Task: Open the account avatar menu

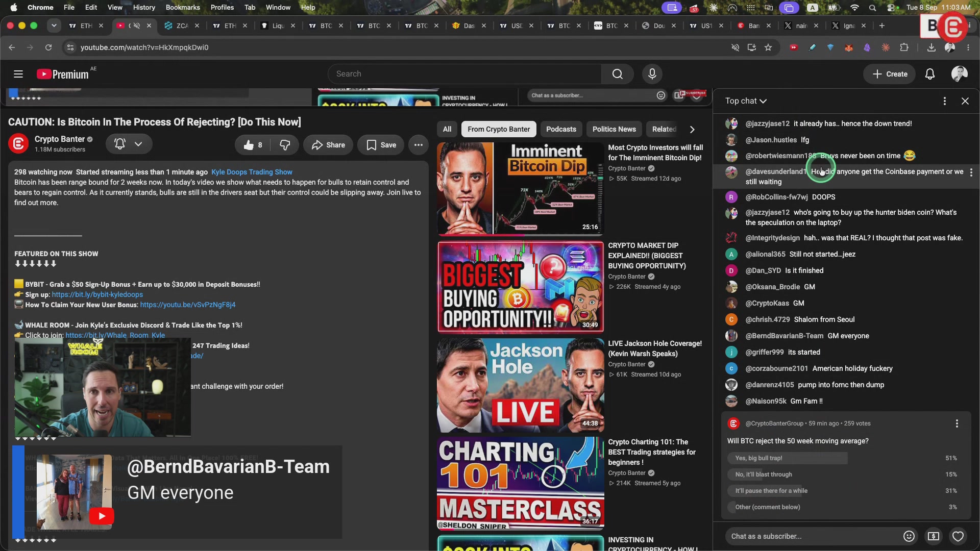Action: point(960,74)
